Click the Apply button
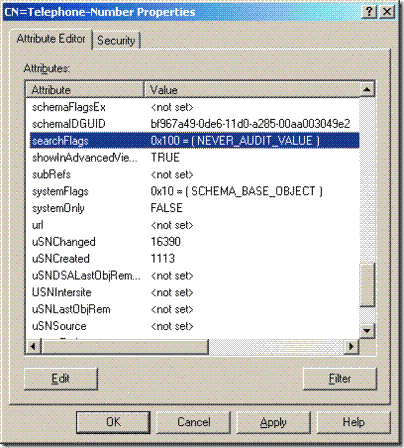Screen dimensions: 404x448 273,422
